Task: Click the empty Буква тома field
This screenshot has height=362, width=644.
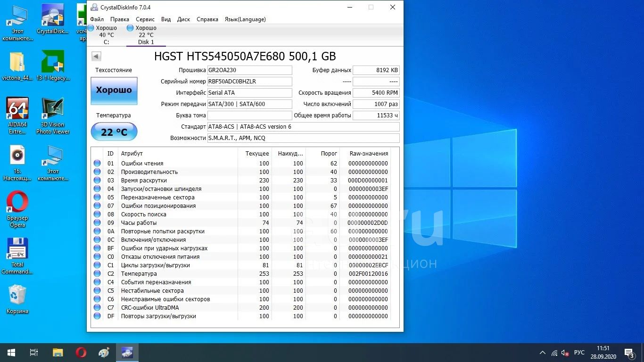Action: (x=250, y=115)
